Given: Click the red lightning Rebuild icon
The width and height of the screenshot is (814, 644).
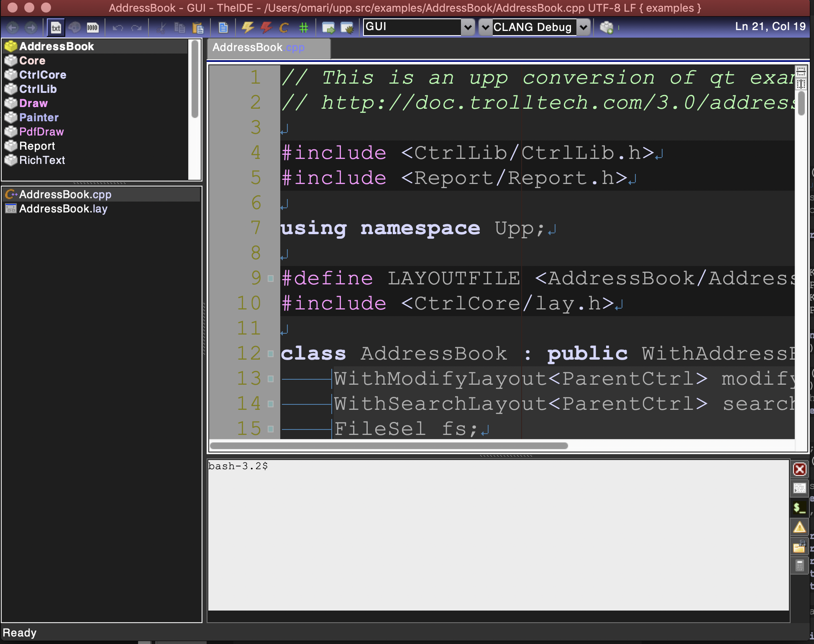Looking at the screenshot, I should click(266, 28).
